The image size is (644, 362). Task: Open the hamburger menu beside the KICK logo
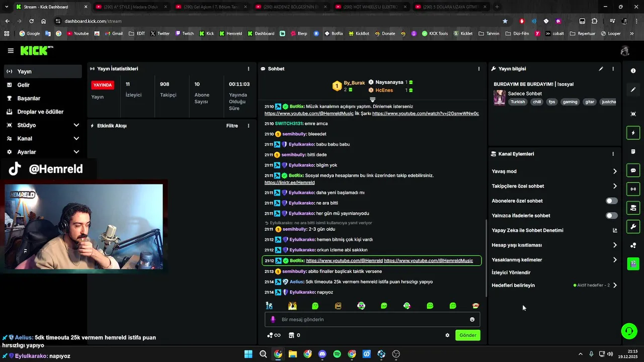[11, 51]
